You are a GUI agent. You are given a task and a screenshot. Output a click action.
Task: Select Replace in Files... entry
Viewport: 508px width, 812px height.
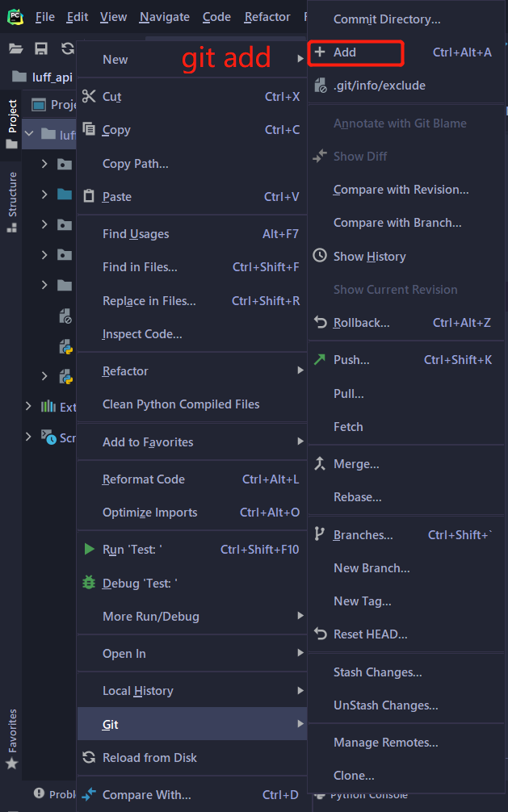click(191, 301)
